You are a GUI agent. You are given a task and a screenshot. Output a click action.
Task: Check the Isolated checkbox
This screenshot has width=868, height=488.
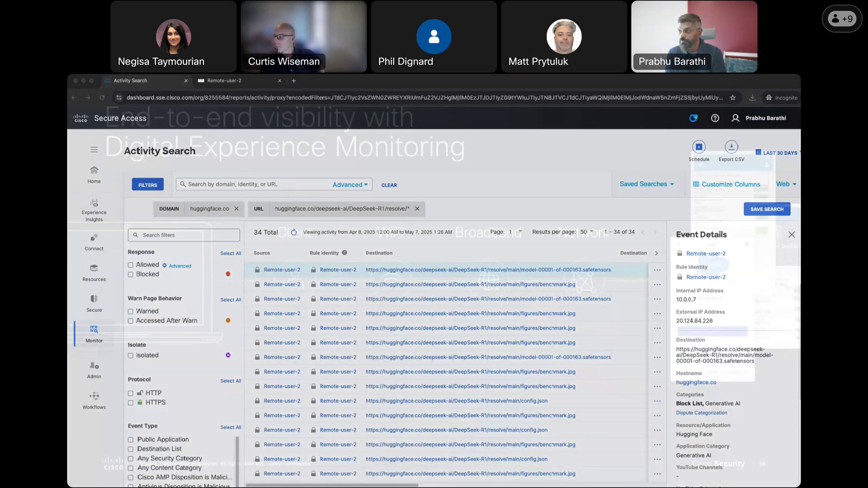(x=130, y=356)
